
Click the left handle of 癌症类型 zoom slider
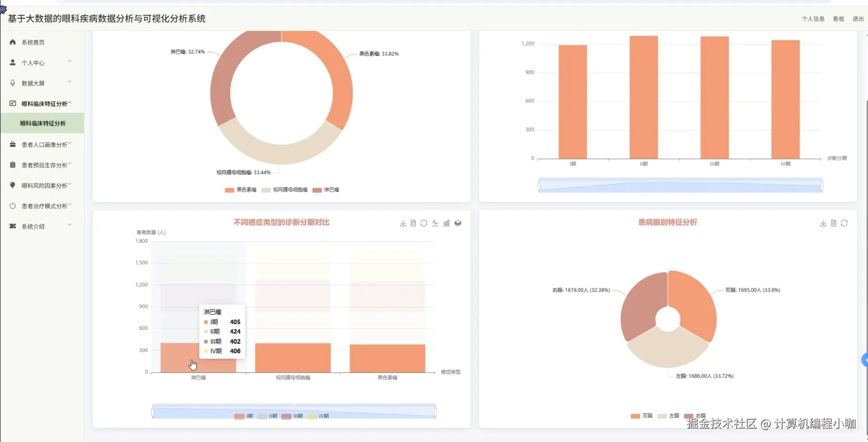[153, 412]
